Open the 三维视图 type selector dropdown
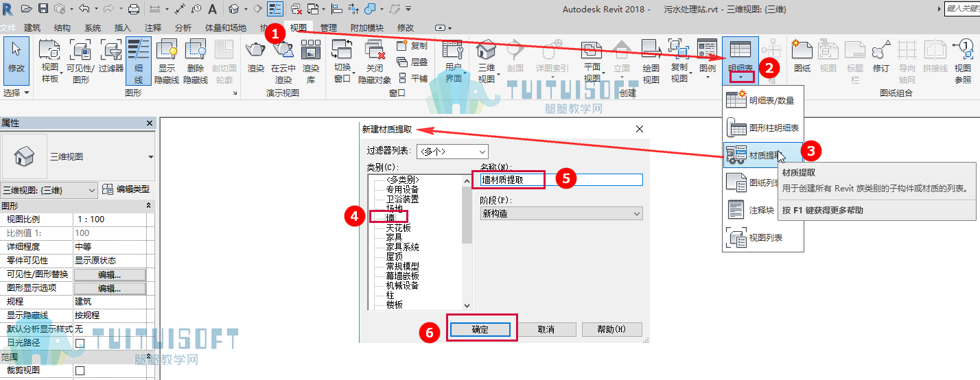 point(78,156)
